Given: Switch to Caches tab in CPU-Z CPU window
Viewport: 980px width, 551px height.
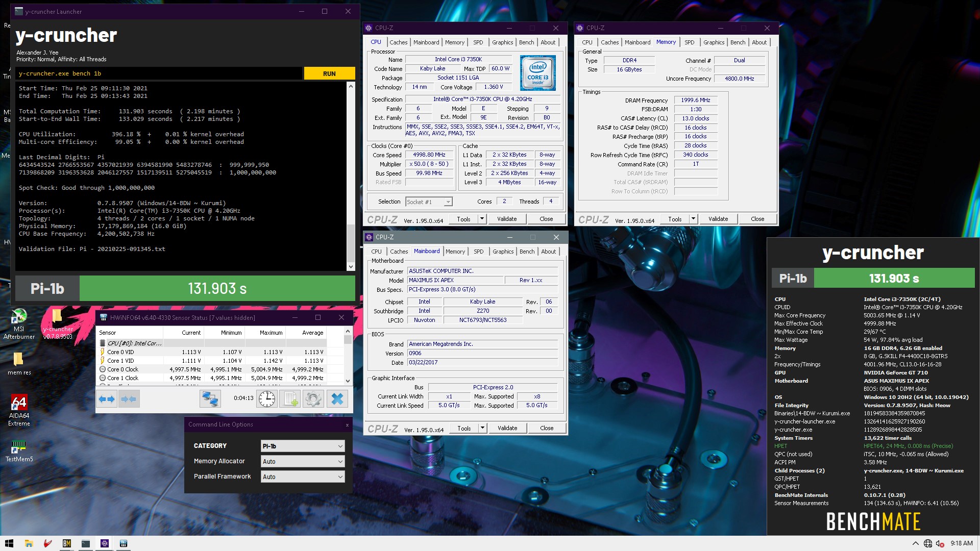Looking at the screenshot, I should pos(398,42).
